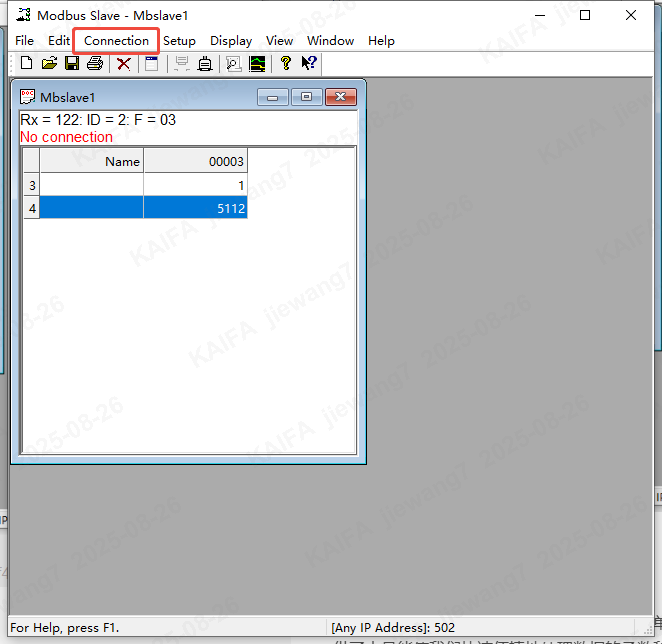Select the cell with value 1 in row 3
The width and height of the screenshot is (662, 644).
click(x=195, y=185)
